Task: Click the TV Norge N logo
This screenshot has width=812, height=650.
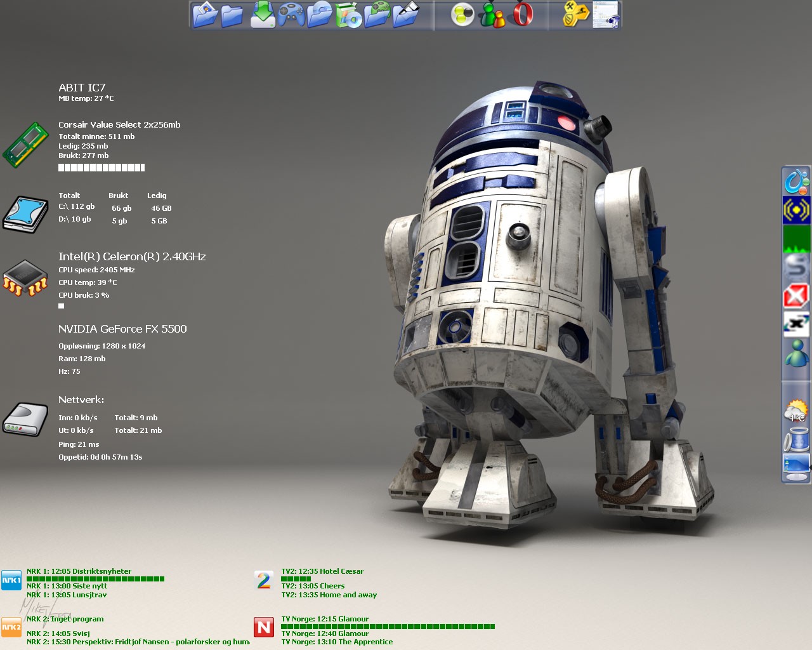Action: coord(264,627)
